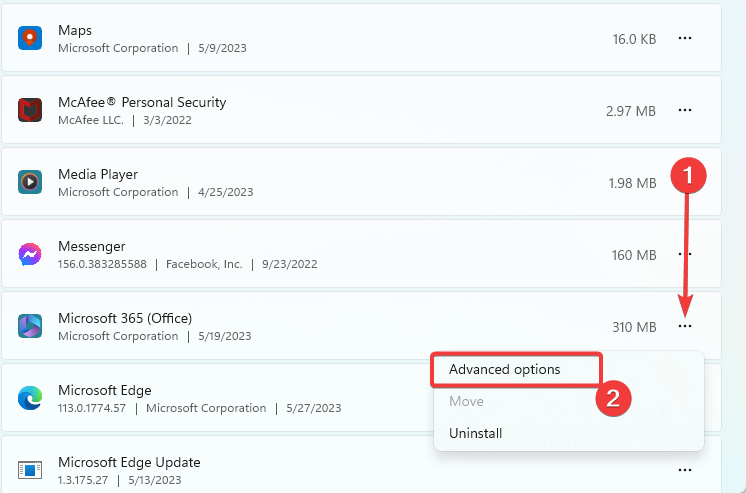746x493 pixels.
Task: Click the McAfee 2.97 MB size label
Action: tap(631, 111)
